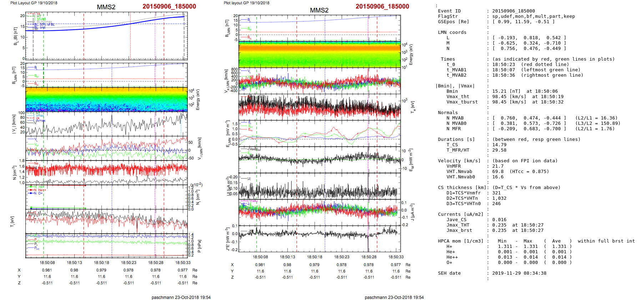This screenshot has width=644, height=300.
Task: Select the ratio "(L2/L1 = 1.76)"
Action: tap(595, 129)
